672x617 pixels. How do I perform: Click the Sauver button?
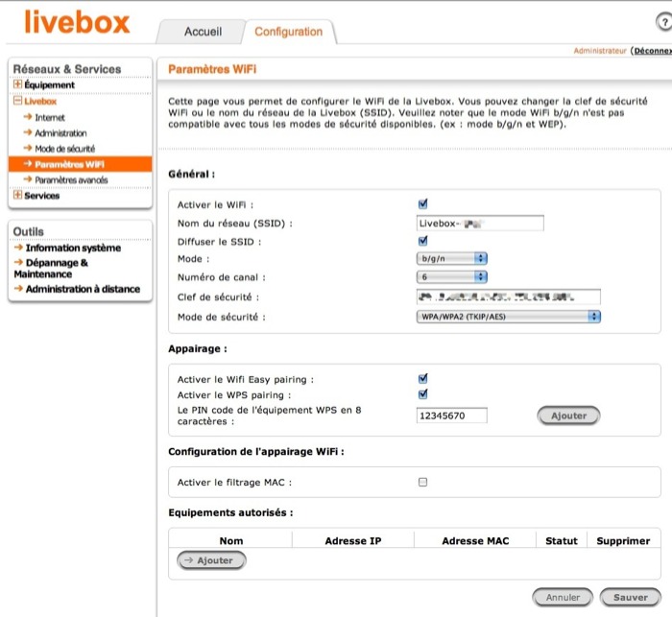point(631,597)
